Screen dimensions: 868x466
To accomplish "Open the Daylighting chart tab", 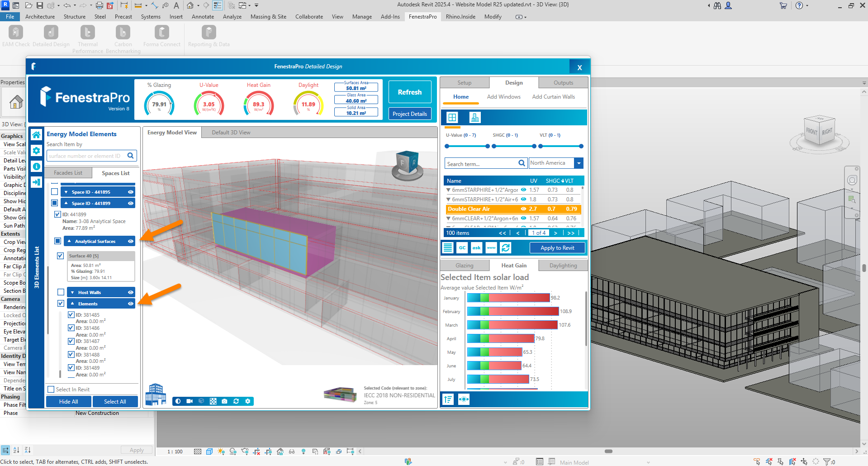I will pyautogui.click(x=563, y=266).
